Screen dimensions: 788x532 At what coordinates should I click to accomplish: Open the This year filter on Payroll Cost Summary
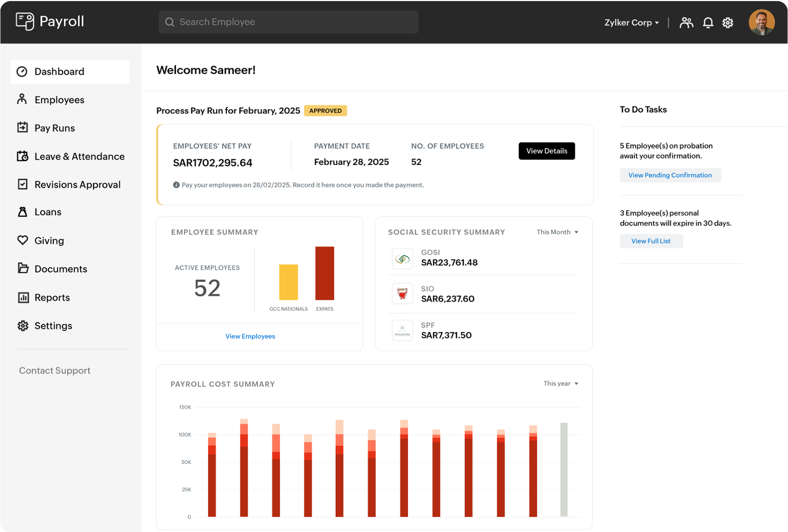tap(561, 383)
